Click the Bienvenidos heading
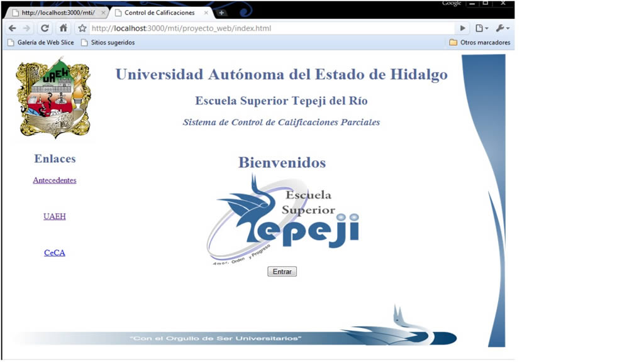 point(282,163)
